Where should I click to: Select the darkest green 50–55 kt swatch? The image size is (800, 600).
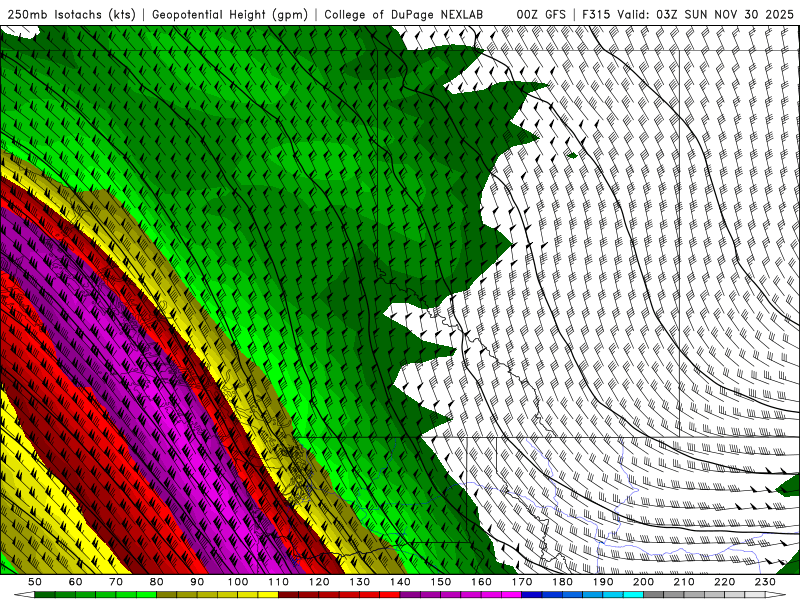click(x=44, y=594)
